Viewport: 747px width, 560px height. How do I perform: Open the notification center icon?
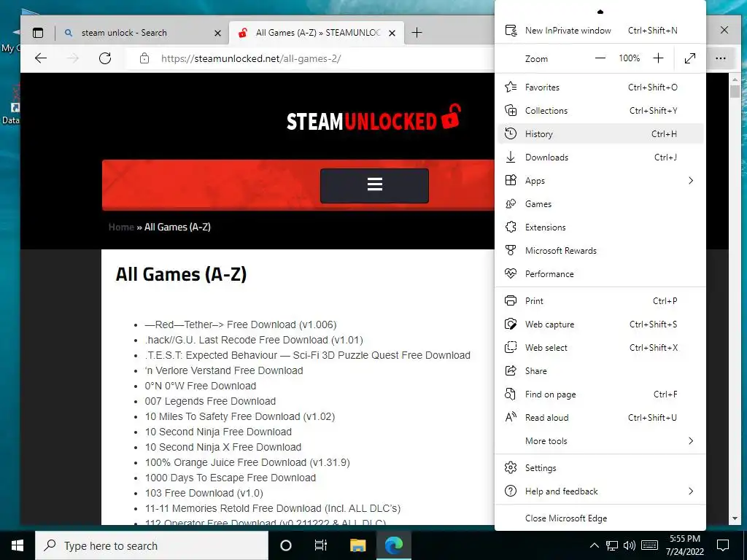click(723, 545)
